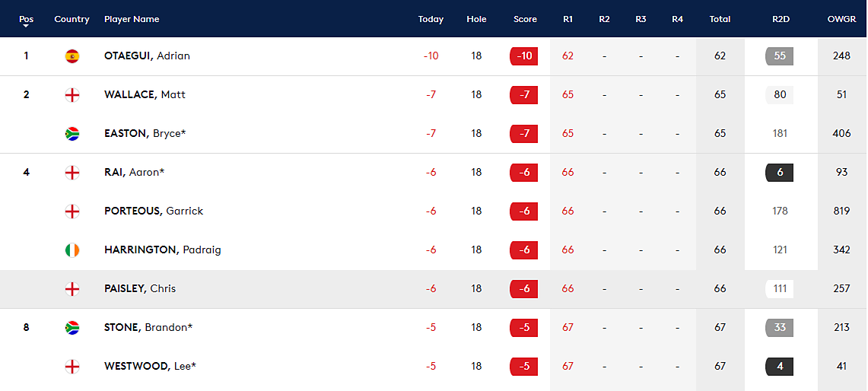The width and height of the screenshot is (868, 391).
Task: Click Ireland flag beside Padraig Harrington
Action: click(72, 250)
